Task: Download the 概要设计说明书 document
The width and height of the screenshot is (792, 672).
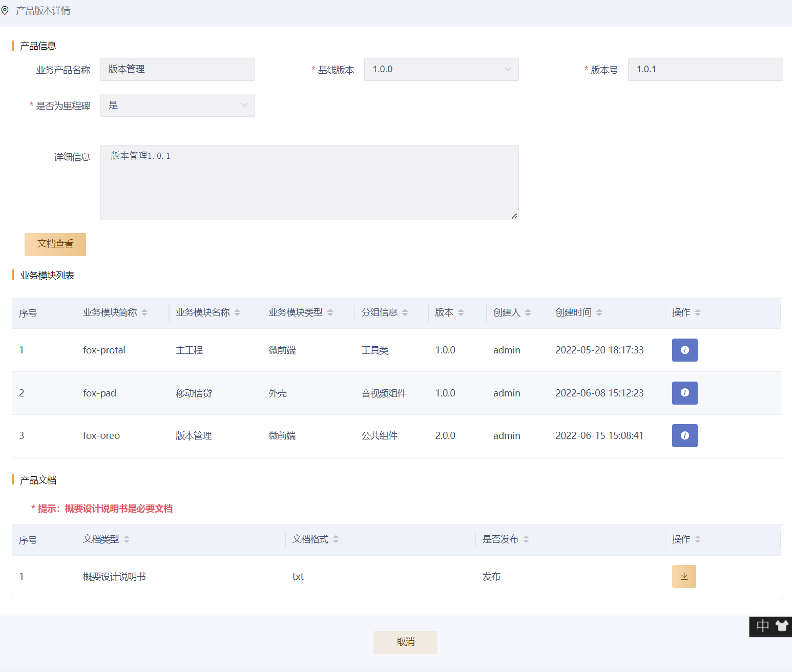Action: click(684, 576)
